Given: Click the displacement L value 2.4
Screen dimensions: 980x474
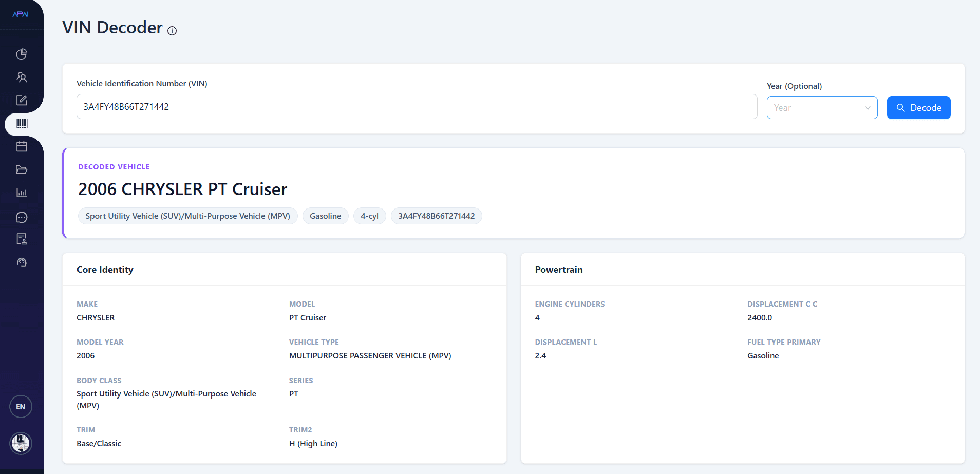Looking at the screenshot, I should [540, 356].
